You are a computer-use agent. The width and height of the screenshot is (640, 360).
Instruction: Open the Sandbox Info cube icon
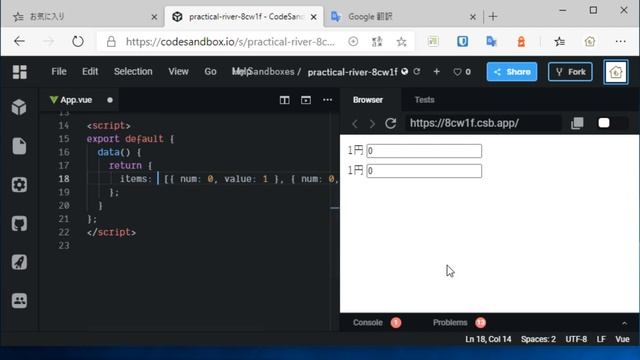click(19, 107)
